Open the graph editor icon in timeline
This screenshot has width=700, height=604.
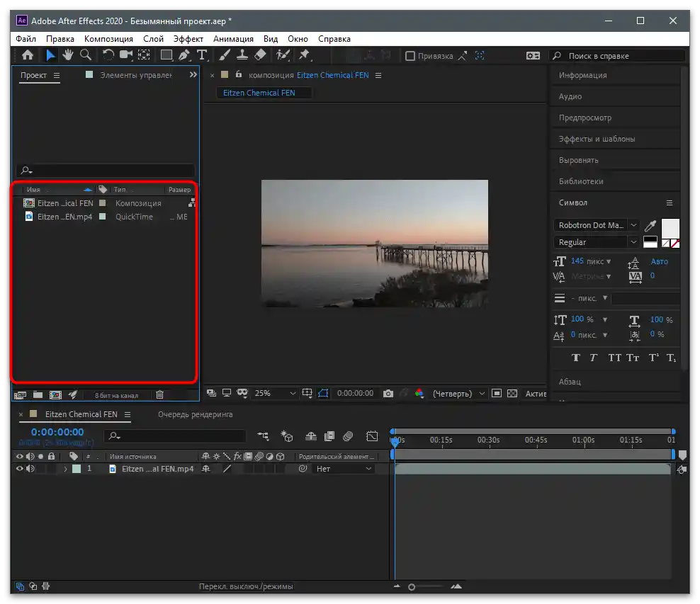click(372, 435)
